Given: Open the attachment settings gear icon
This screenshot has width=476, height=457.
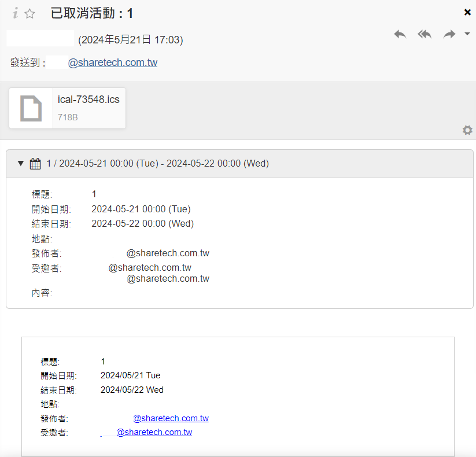Looking at the screenshot, I should 467,130.
